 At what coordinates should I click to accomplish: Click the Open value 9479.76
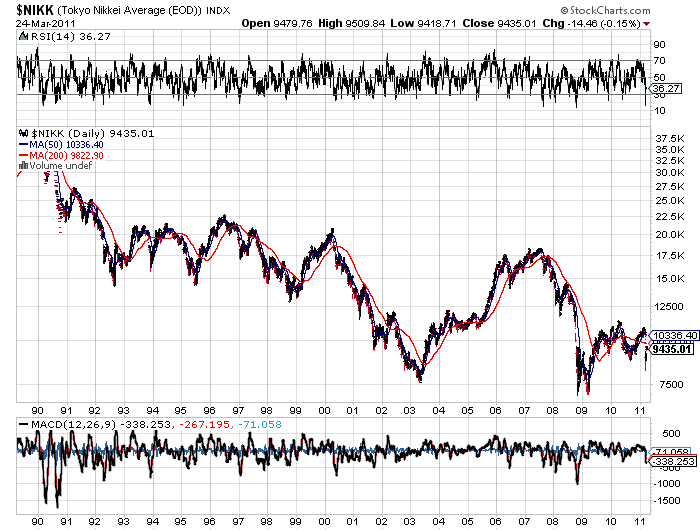(292, 23)
